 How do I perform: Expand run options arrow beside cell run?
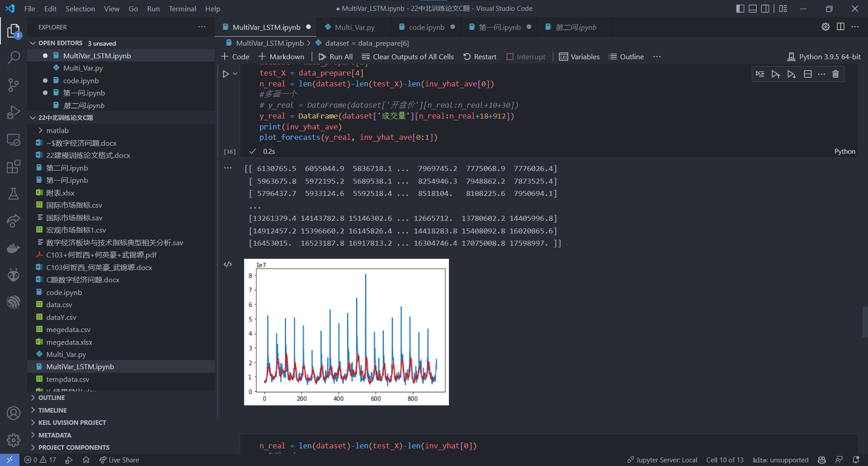(x=235, y=74)
